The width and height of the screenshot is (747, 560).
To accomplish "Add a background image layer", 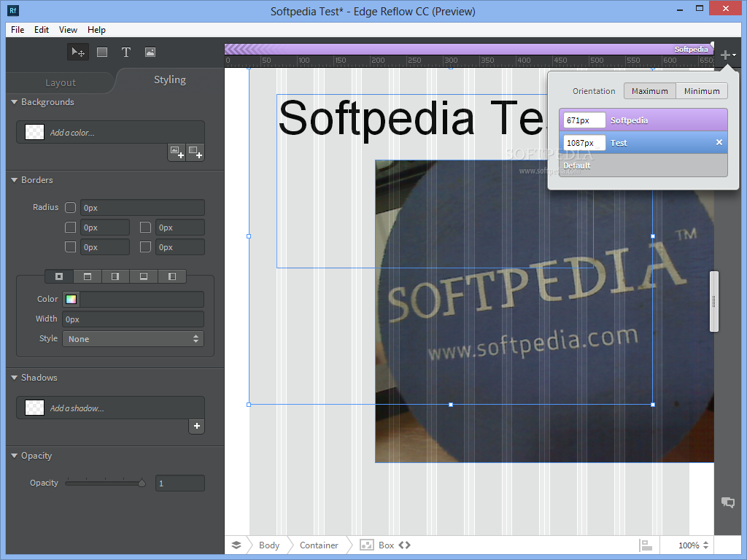I will pyautogui.click(x=177, y=153).
